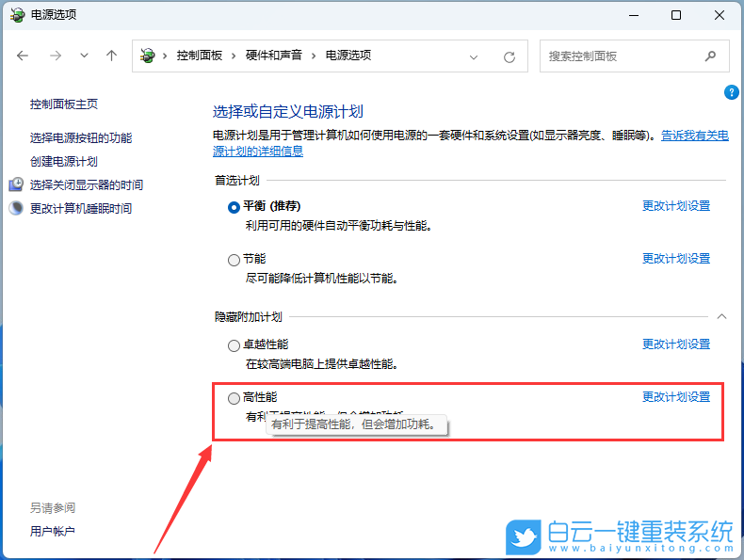The image size is (744, 560).
Task: Open 选择关闭显示器的时间 link
Action: (87, 184)
